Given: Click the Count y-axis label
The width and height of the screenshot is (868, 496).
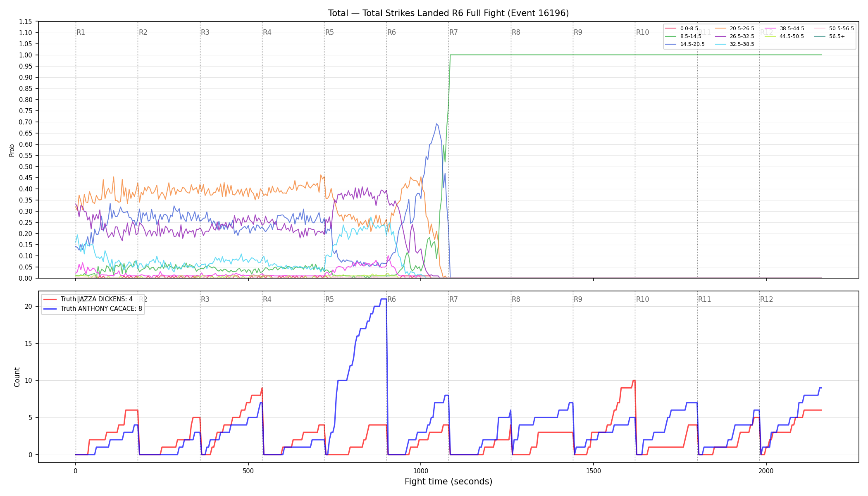Looking at the screenshot, I should click(17, 377).
